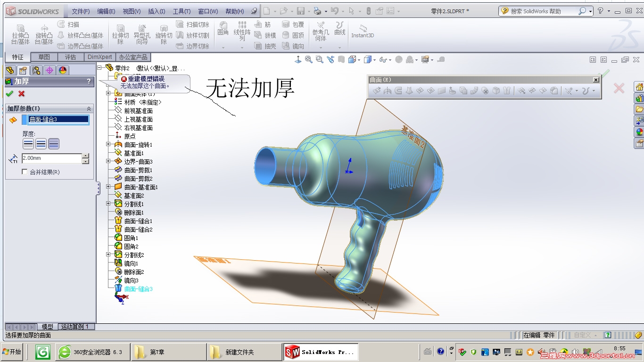Click the print icon in title bar
The image size is (644, 362).
point(318,11)
